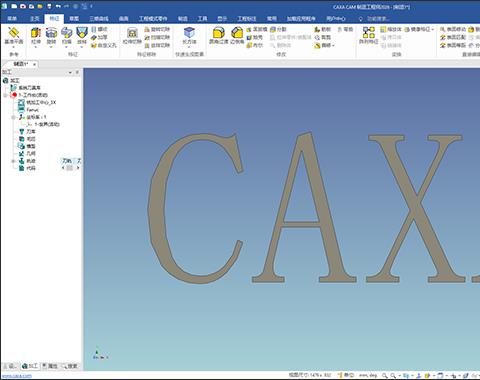Select the Fanuc item in the tree
The height and width of the screenshot is (380, 480).
[x=32, y=110]
